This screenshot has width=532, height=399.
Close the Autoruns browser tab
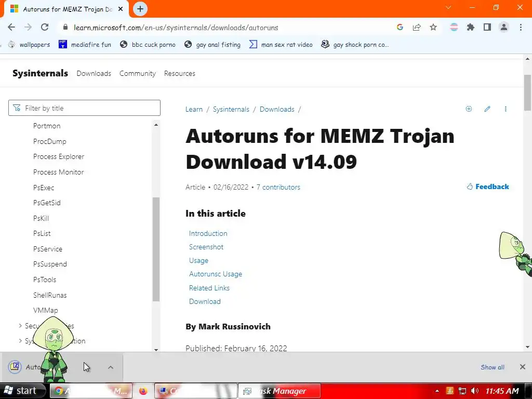(121, 9)
